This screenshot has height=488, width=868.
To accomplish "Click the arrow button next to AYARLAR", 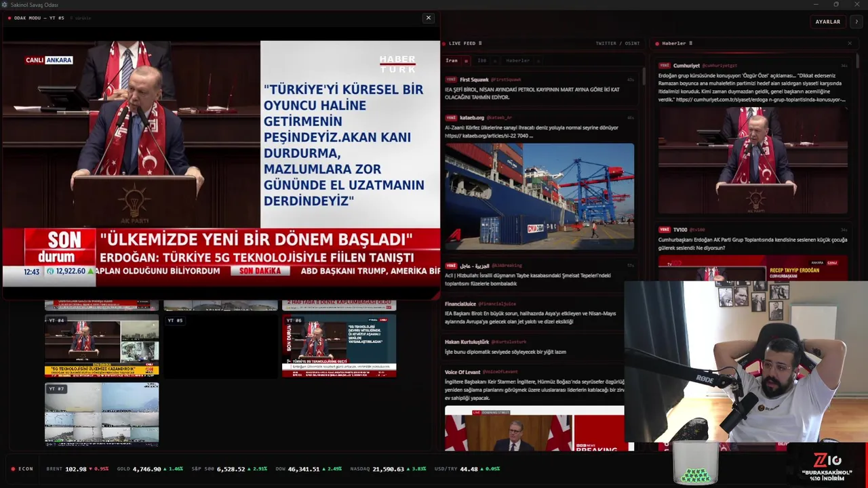I will click(x=856, y=22).
